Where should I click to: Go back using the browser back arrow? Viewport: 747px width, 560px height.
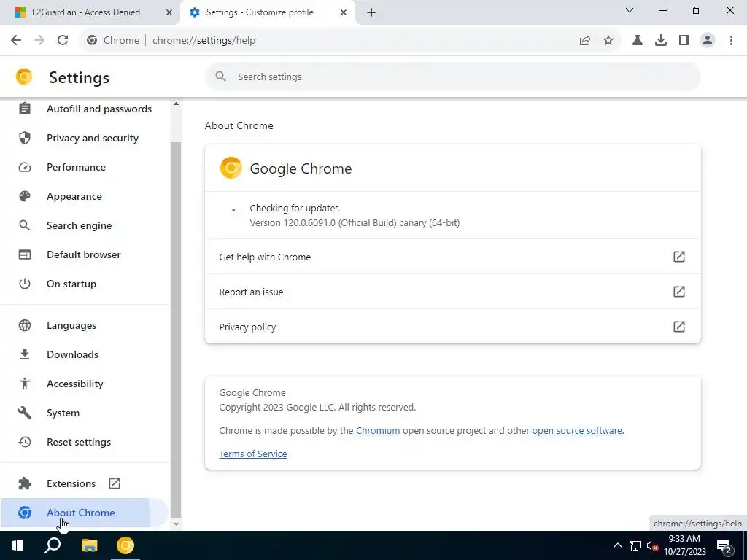coord(16,41)
